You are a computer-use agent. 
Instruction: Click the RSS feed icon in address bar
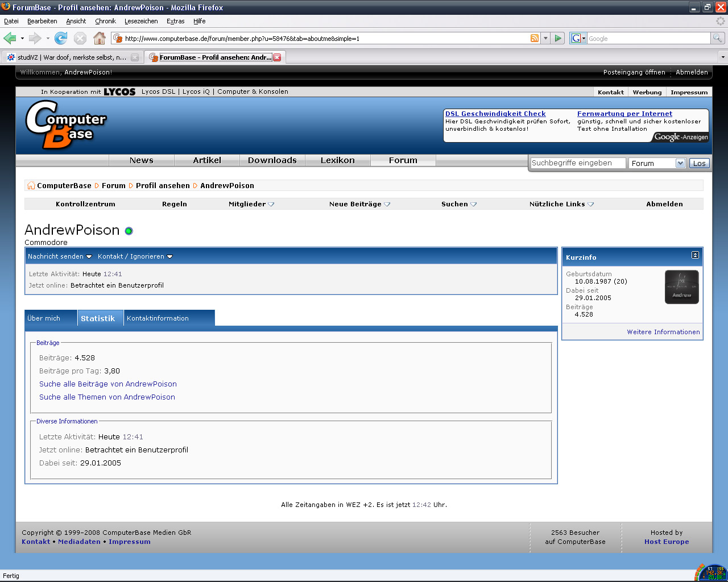point(535,38)
